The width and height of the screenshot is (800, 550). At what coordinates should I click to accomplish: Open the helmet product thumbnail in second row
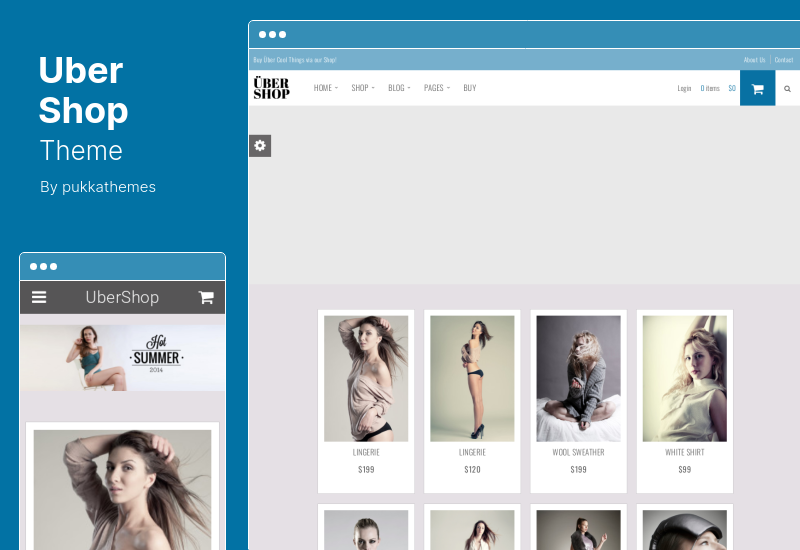tap(684, 530)
